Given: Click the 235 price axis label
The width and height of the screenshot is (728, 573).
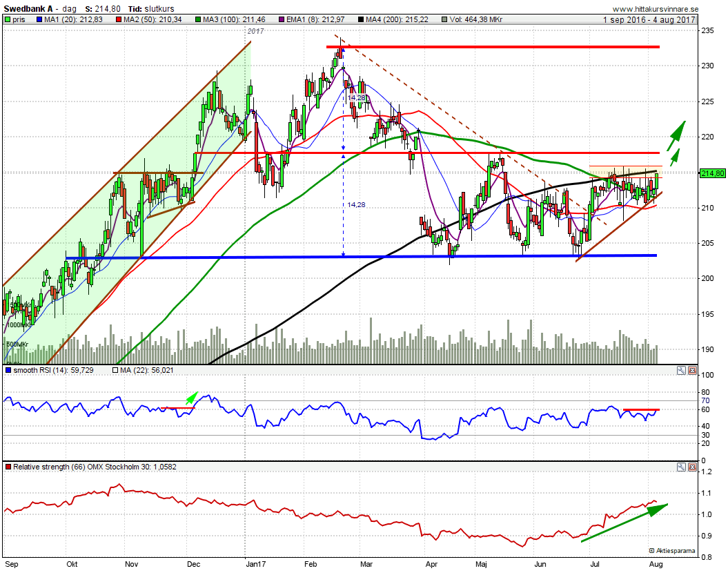Looking at the screenshot, I should (x=707, y=30).
